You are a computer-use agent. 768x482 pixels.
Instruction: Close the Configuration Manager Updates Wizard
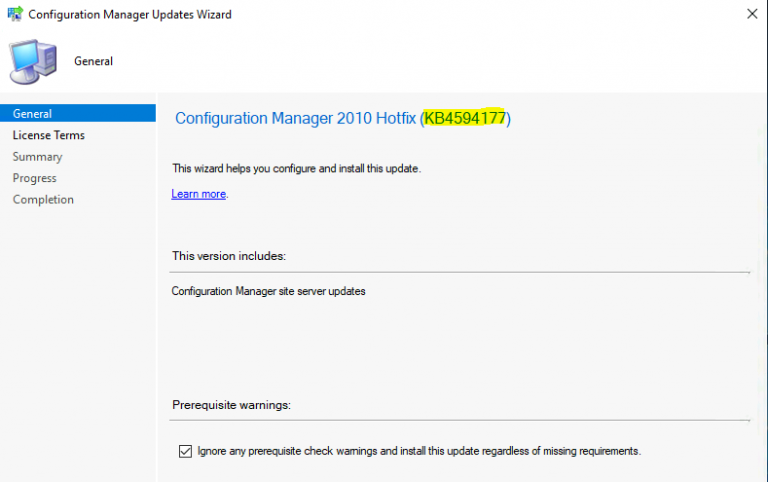coord(752,14)
